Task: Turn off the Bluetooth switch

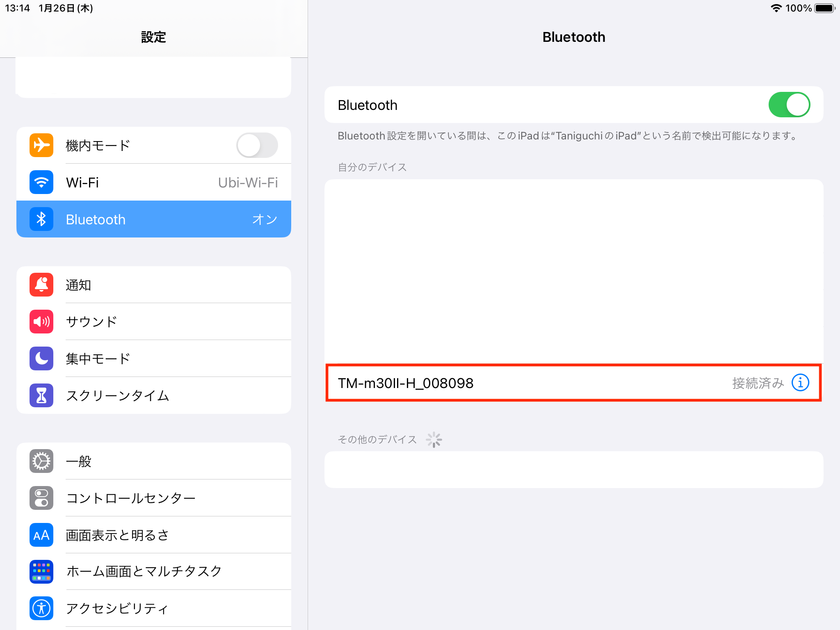Action: (789, 105)
